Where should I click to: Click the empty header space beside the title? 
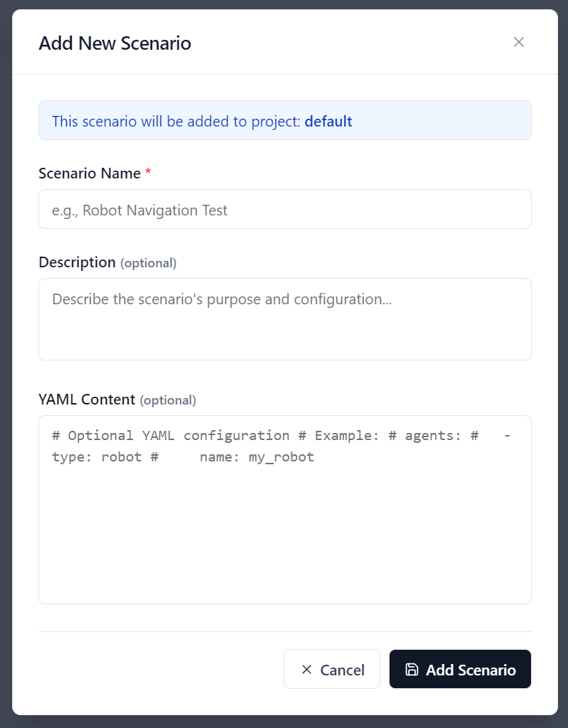click(341, 43)
